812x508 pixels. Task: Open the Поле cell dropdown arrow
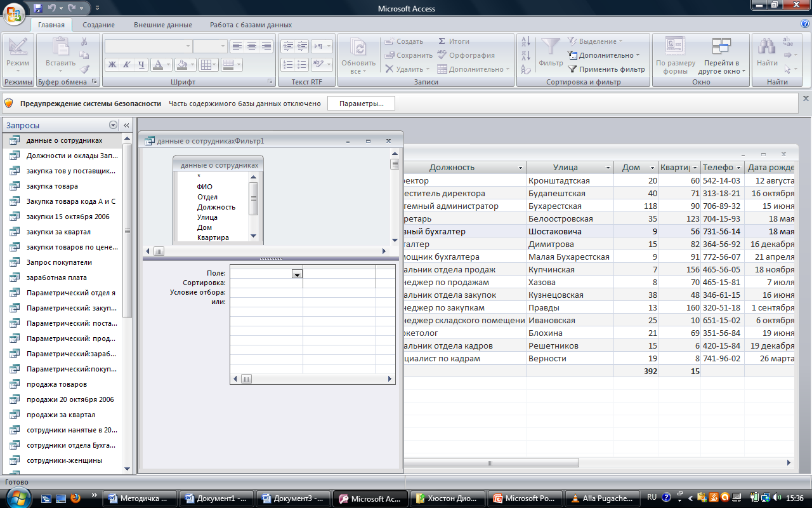coord(297,274)
